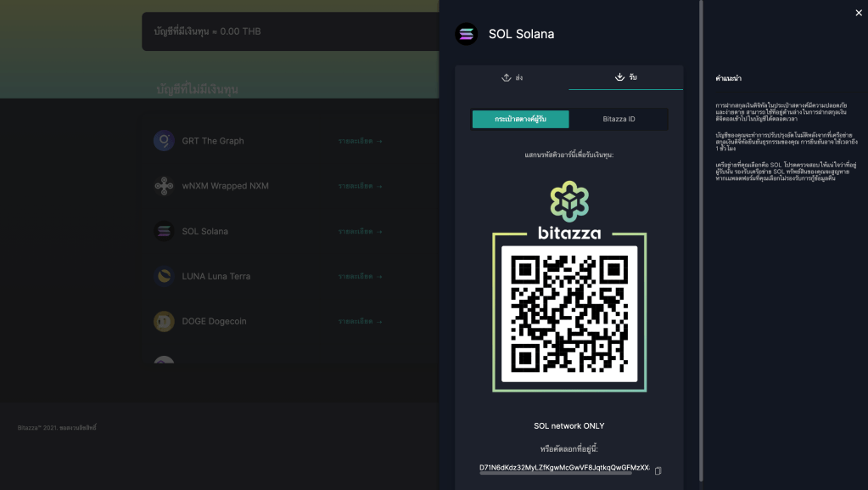This screenshot has height=490, width=868.
Task: Switch to the Bitazza ID option
Action: click(x=619, y=120)
